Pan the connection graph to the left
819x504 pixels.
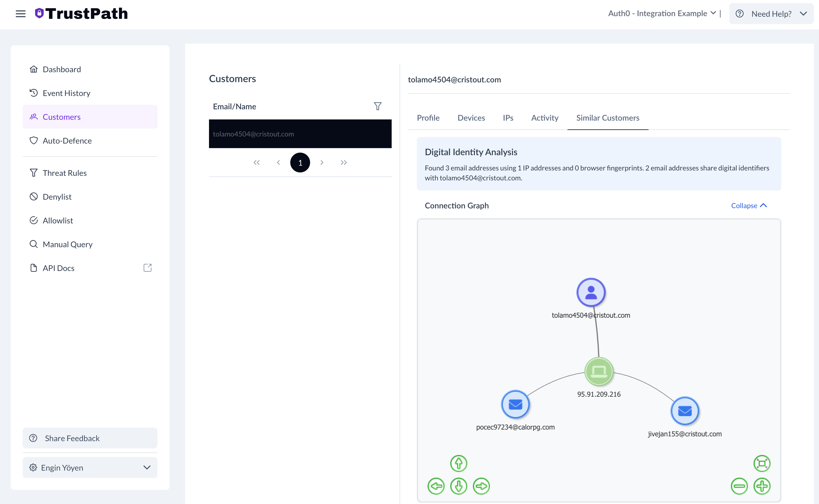436,486
